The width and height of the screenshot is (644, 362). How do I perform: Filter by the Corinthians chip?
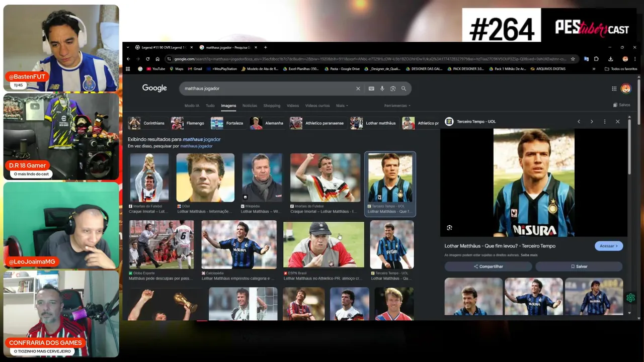147,123
